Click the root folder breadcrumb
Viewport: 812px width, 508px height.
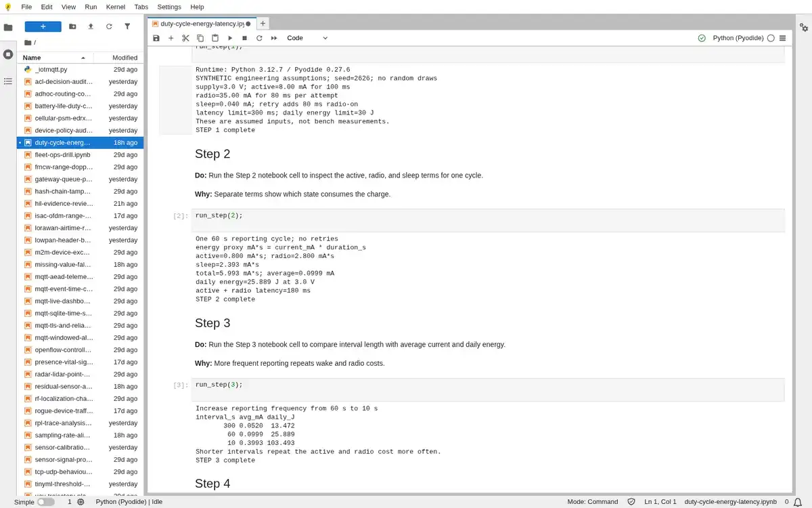click(29, 42)
